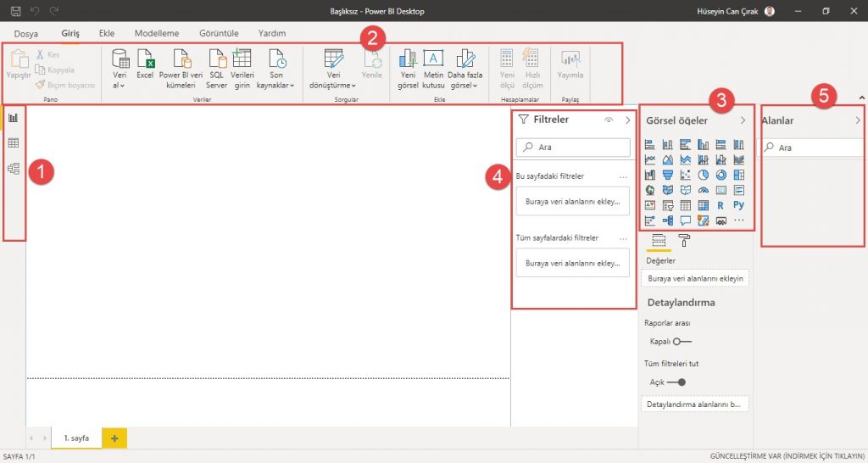Select the pie chart visual

coord(703,175)
